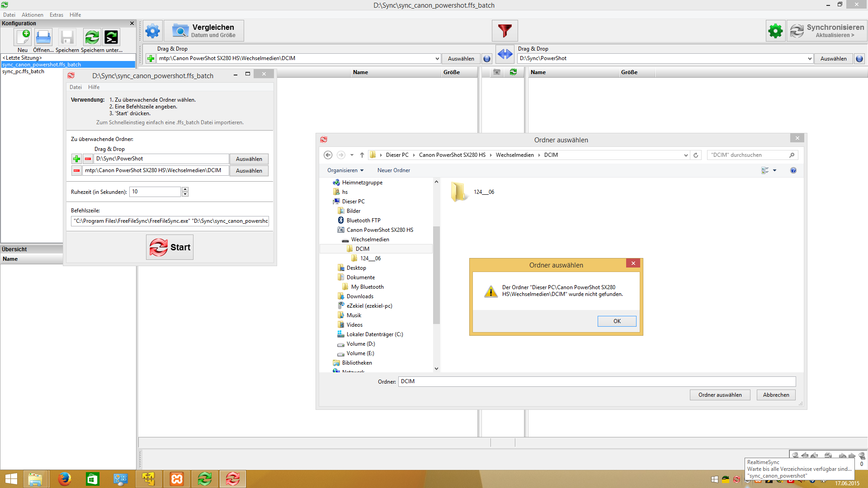
Task: Click globe icon beside right Auswählen button
Action: tap(859, 59)
